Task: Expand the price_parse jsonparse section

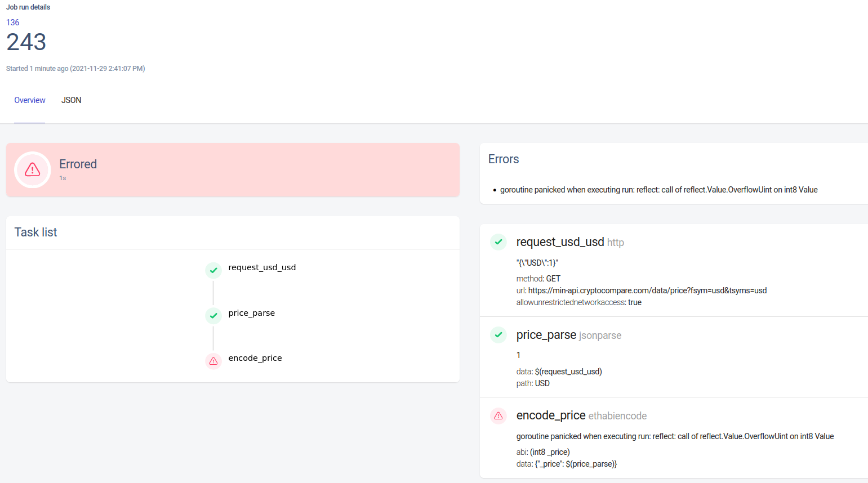Action: click(x=546, y=334)
